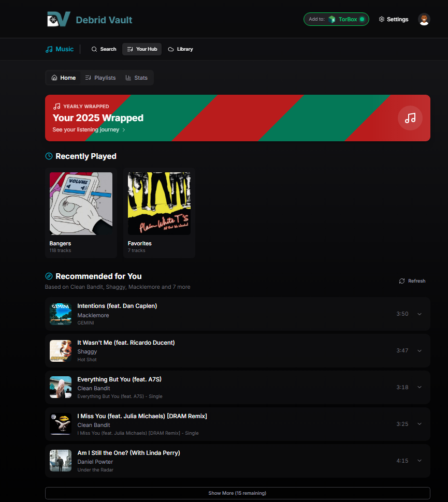Click the Settings gear icon

(382, 20)
